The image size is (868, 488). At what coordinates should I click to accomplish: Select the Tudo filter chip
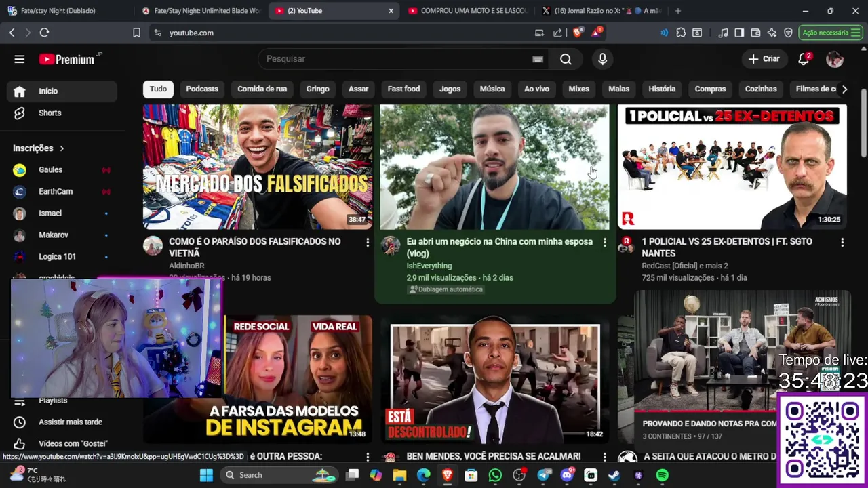[158, 89]
